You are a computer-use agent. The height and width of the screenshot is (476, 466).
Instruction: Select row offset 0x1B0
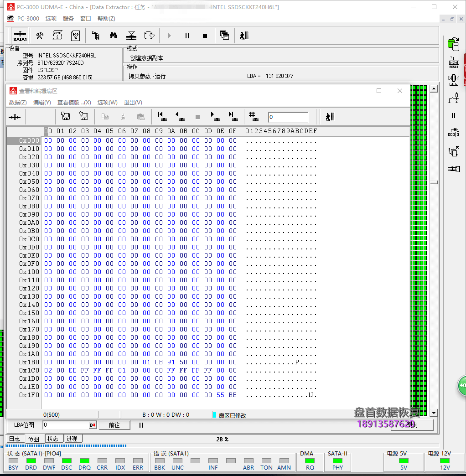29,362
